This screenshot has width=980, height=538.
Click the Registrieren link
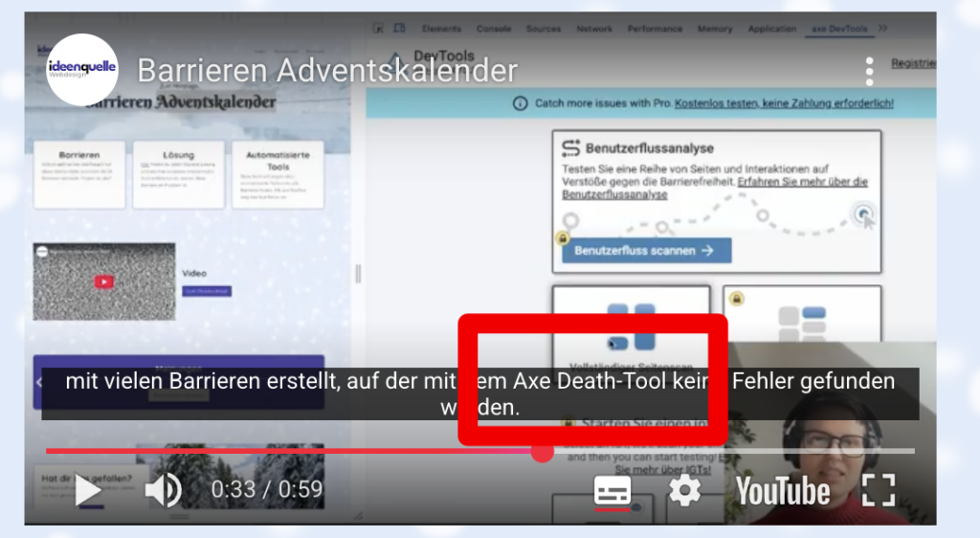click(913, 63)
